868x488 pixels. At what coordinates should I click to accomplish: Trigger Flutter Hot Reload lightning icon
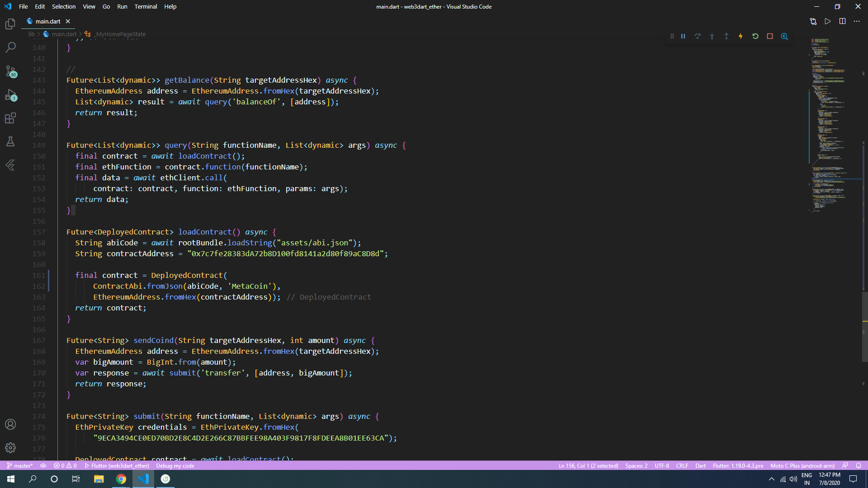pyautogui.click(x=741, y=36)
